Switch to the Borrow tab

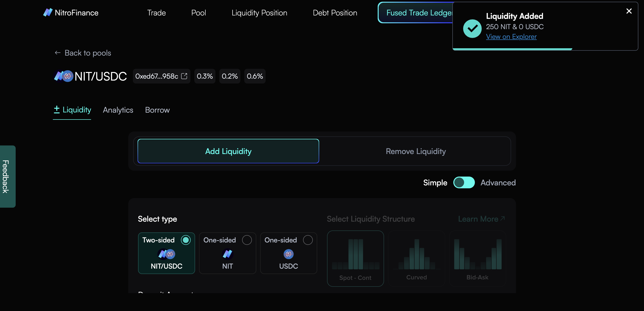tap(157, 110)
